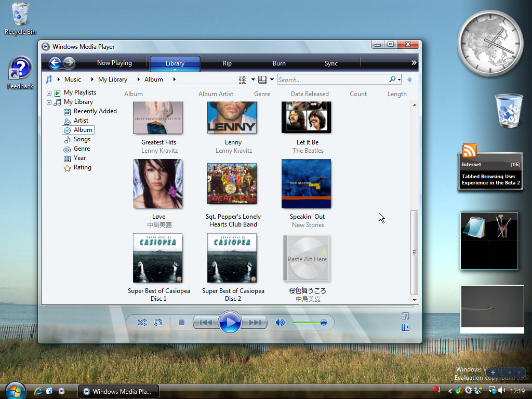Open the dropdown arrow after Album breadcrumb
This screenshot has height=399, width=532.
[175, 79]
